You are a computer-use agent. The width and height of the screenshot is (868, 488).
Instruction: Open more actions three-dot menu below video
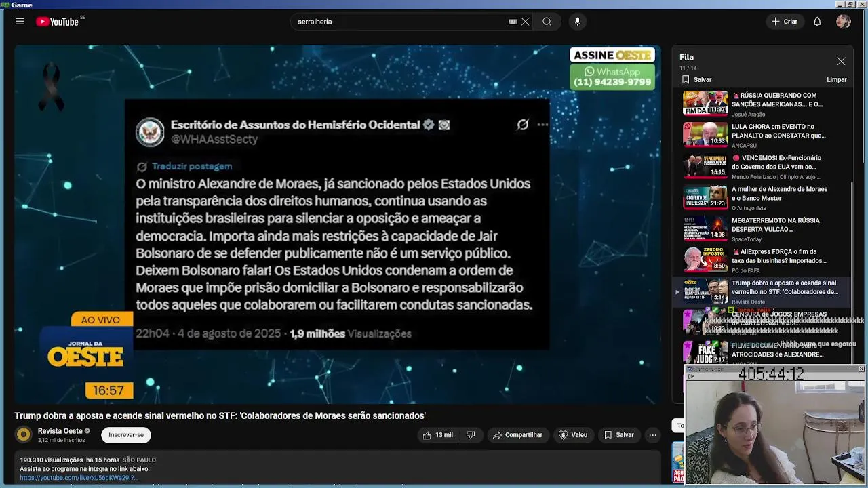point(652,435)
